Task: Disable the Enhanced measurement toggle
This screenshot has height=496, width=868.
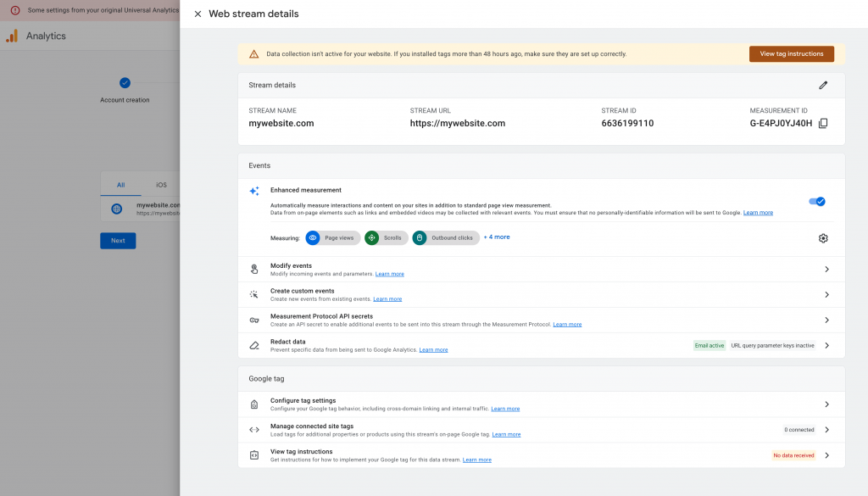Action: tap(816, 201)
